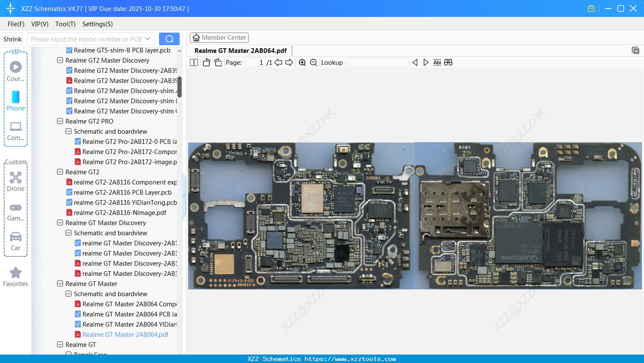This screenshot has height=363, width=644.
Task: Click the blue search button
Action: pos(169,39)
